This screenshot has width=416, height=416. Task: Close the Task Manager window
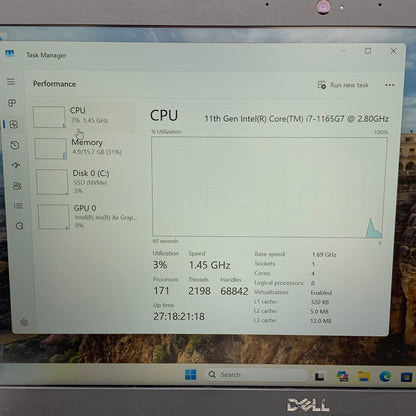(x=393, y=51)
